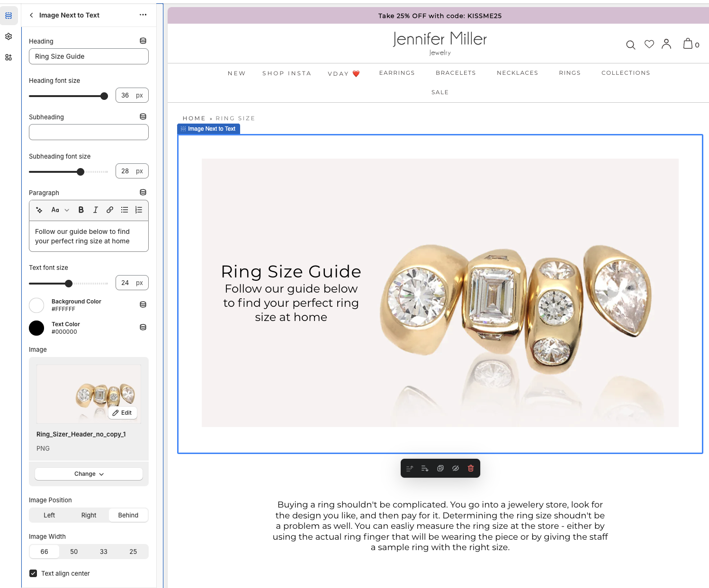Click the Italic formatting icon

pos(95,210)
